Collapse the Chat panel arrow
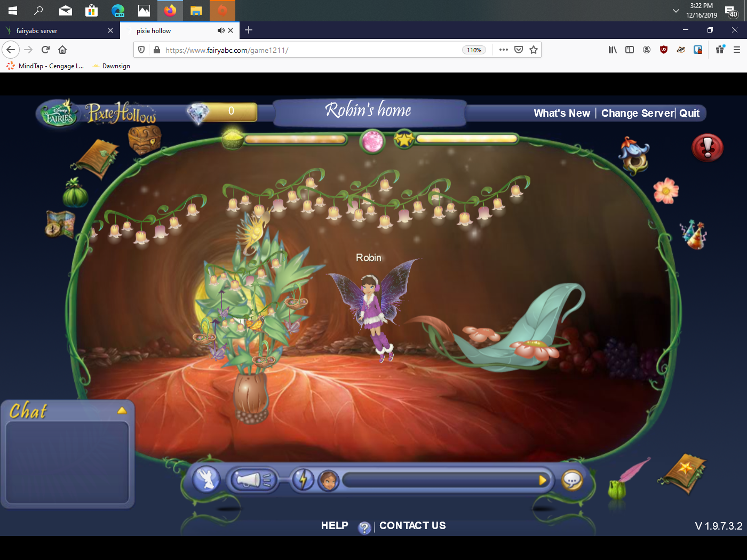 click(122, 410)
